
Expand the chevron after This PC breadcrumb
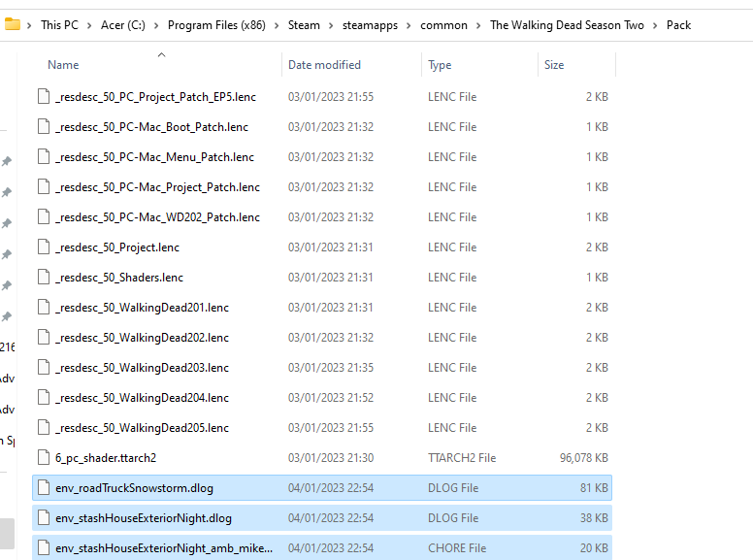tap(89, 25)
